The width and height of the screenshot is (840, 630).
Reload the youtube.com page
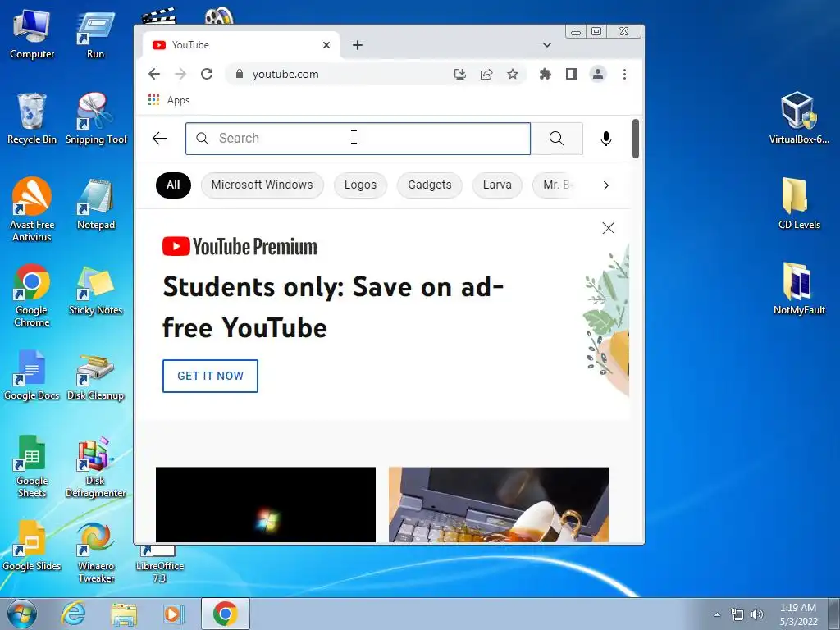pyautogui.click(x=207, y=74)
